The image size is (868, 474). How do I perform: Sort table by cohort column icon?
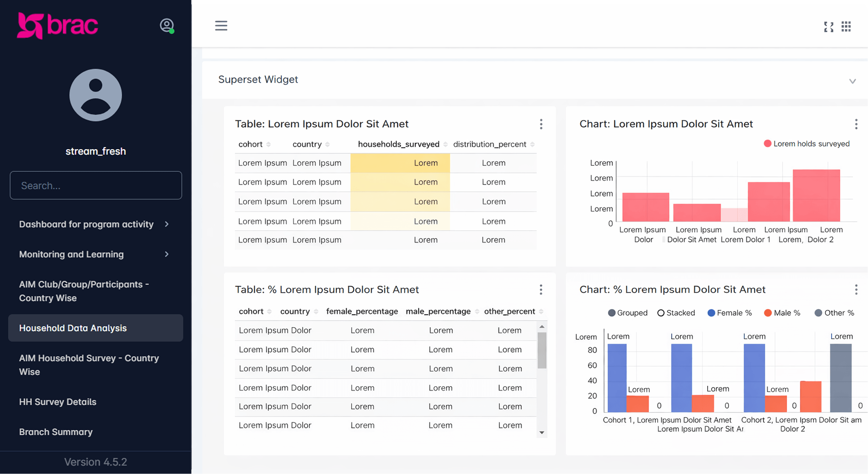(269, 144)
